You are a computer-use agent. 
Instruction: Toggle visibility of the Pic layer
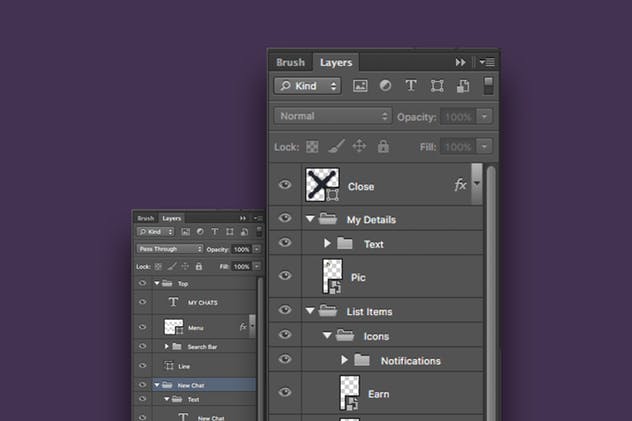coord(285,276)
